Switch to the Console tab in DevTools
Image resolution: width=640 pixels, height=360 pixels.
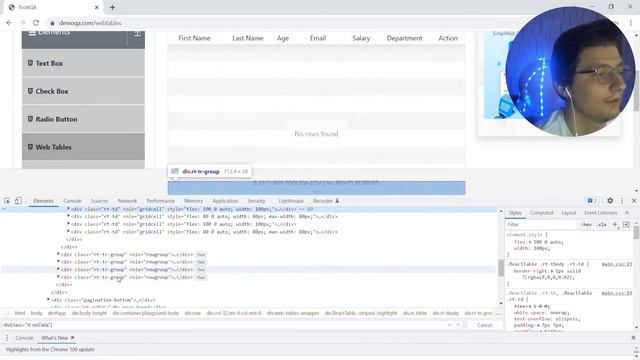pos(72,201)
